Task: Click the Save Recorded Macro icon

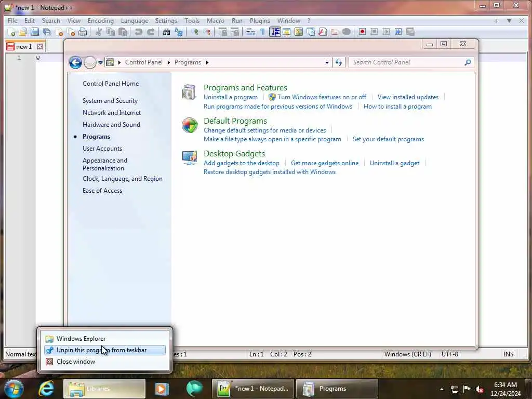Action: 410,32
